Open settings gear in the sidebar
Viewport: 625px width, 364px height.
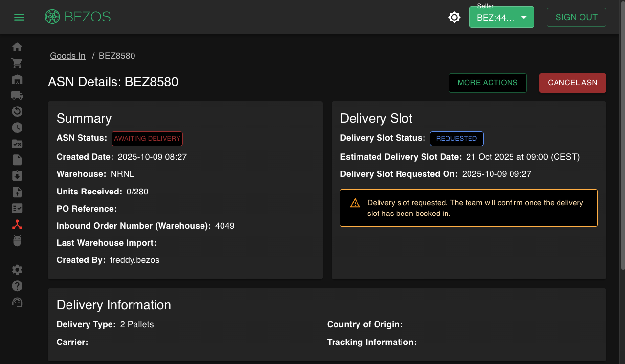coord(17,270)
